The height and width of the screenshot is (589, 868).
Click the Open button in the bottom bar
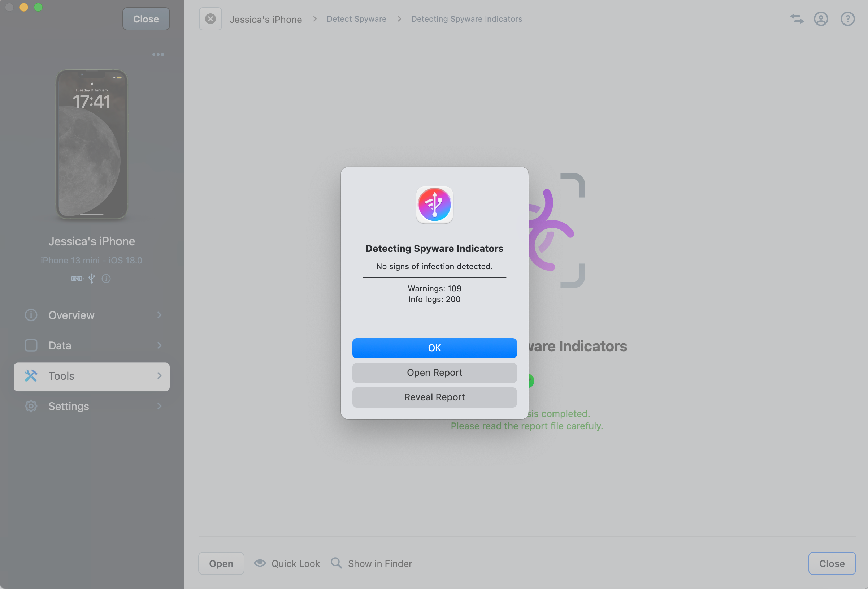coord(221,563)
